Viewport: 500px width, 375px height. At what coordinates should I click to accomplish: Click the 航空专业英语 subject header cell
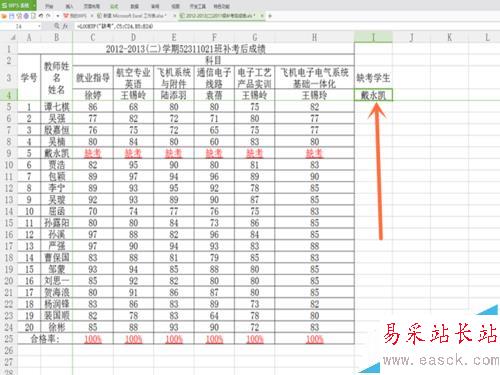point(133,78)
